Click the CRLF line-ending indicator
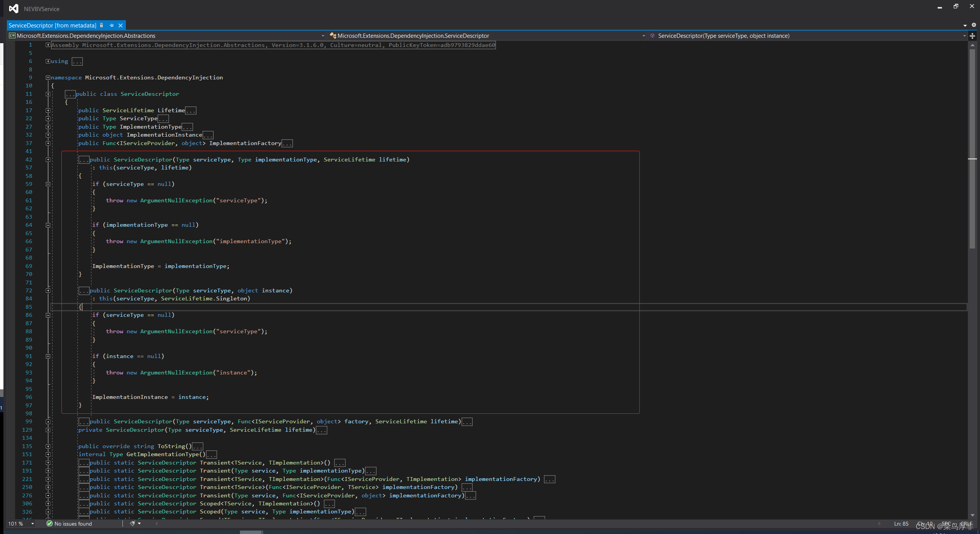 [x=968, y=524]
